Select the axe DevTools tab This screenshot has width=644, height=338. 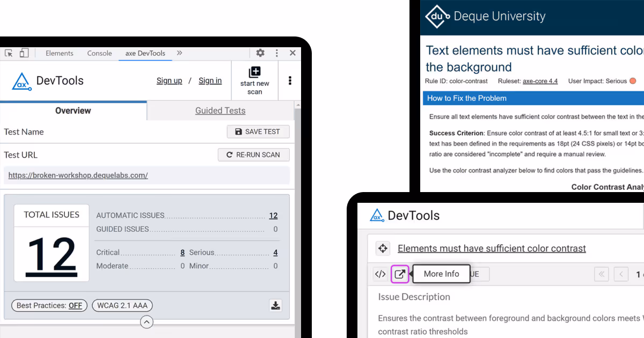click(145, 53)
